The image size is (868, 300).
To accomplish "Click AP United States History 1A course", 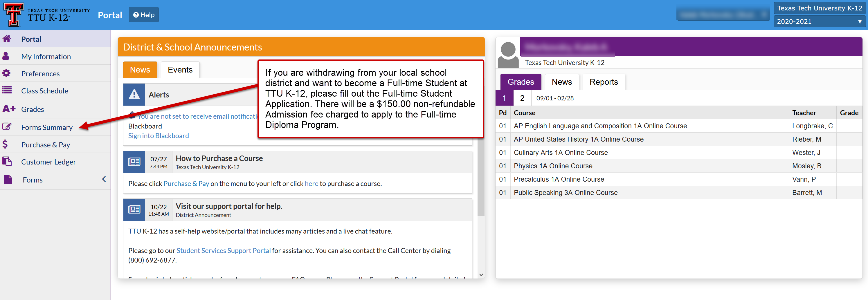I will [578, 139].
